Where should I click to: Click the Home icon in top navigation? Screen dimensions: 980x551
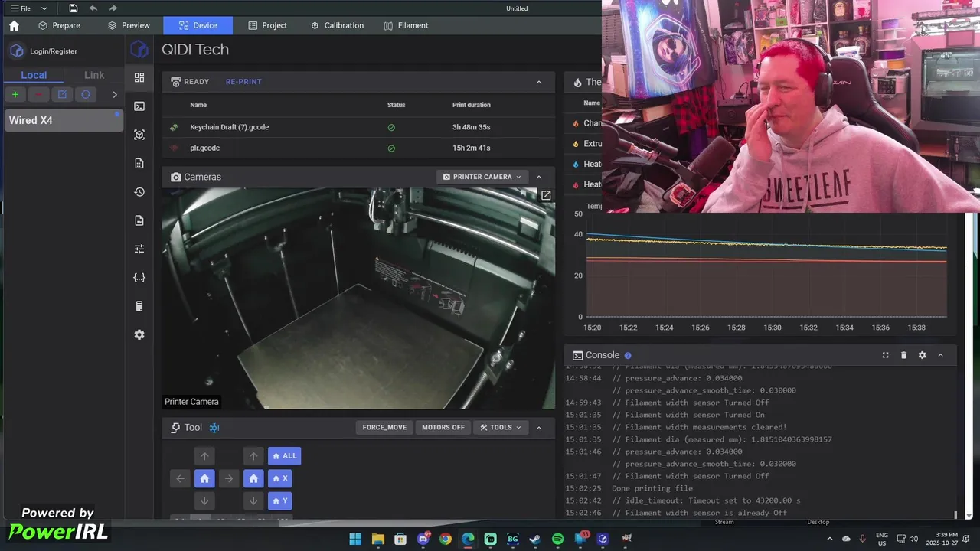(x=14, y=25)
